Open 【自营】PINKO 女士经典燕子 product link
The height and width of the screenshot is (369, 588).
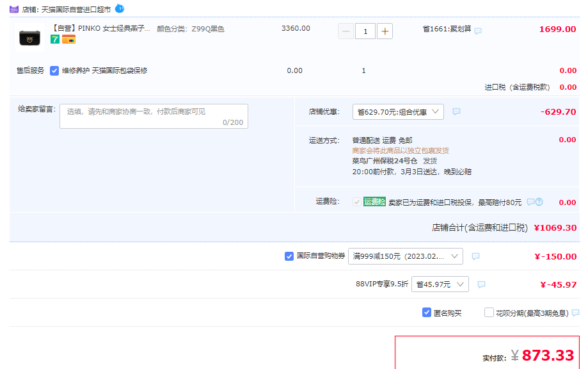pos(100,29)
